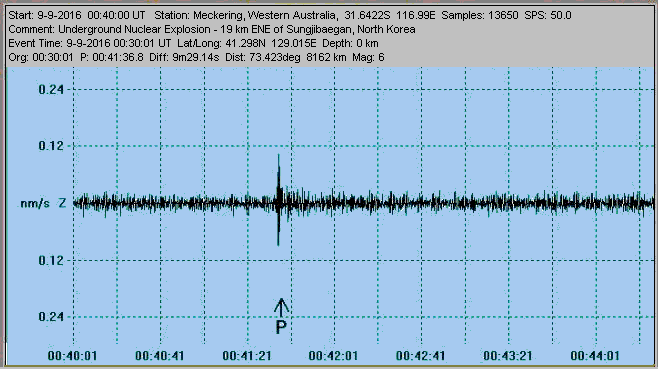Click the Dist: 73.423deg 8162 km value
The width and height of the screenshot is (658, 369).
coord(286,57)
